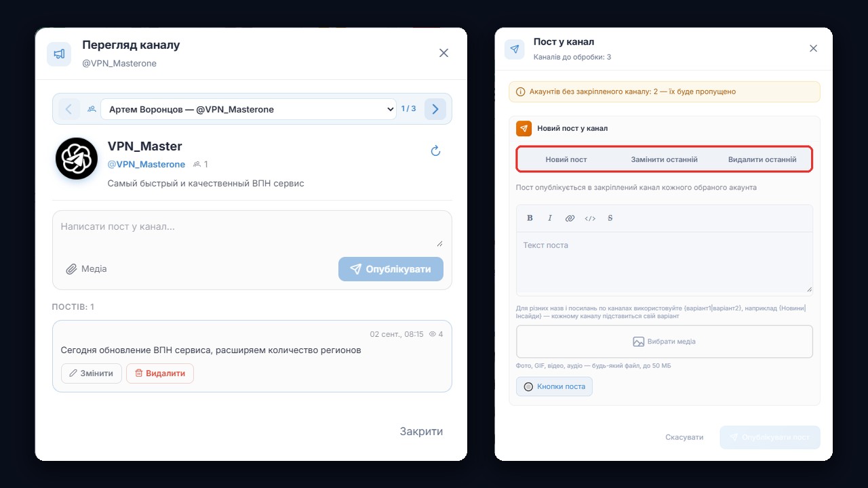Toggle bold formatting in post editor

pyautogui.click(x=530, y=218)
